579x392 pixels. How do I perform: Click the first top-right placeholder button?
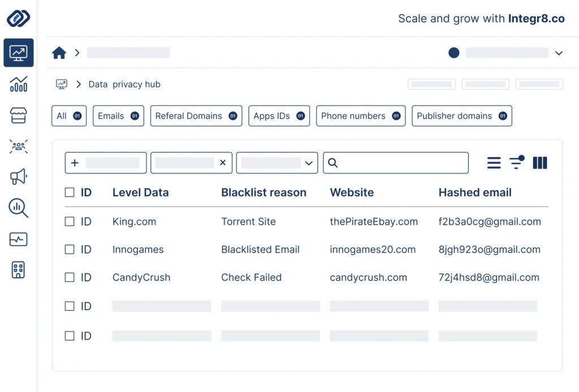pyautogui.click(x=431, y=84)
